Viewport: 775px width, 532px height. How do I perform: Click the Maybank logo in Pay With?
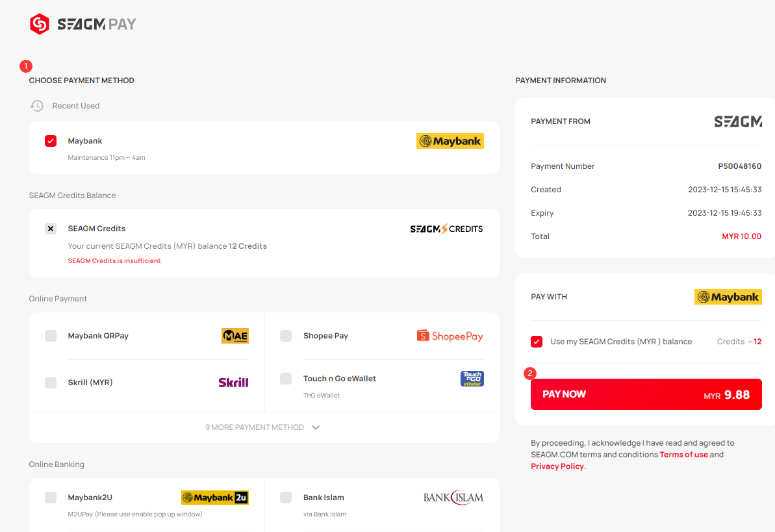[728, 297]
